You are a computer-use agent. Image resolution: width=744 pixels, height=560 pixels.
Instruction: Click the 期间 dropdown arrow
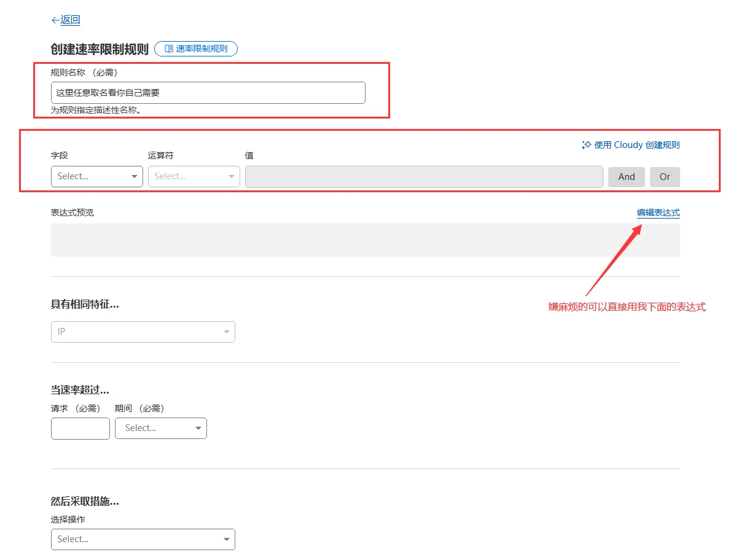coord(198,429)
